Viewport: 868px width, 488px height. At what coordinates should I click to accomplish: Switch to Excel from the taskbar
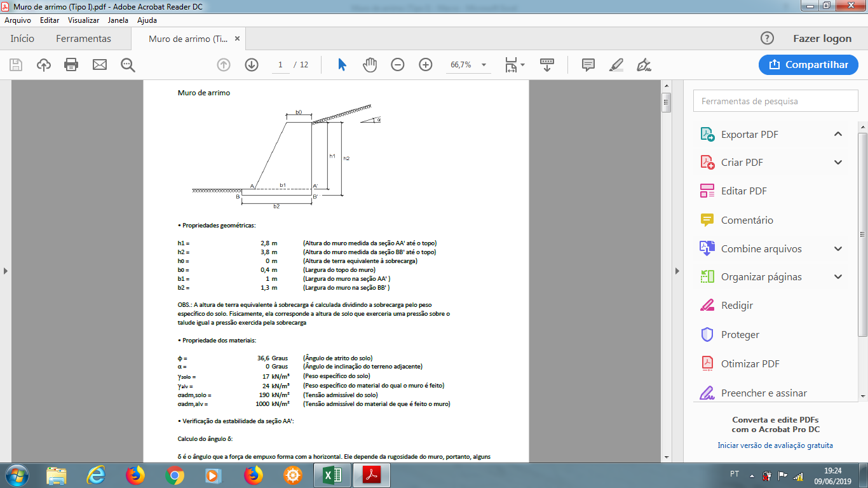pos(332,475)
